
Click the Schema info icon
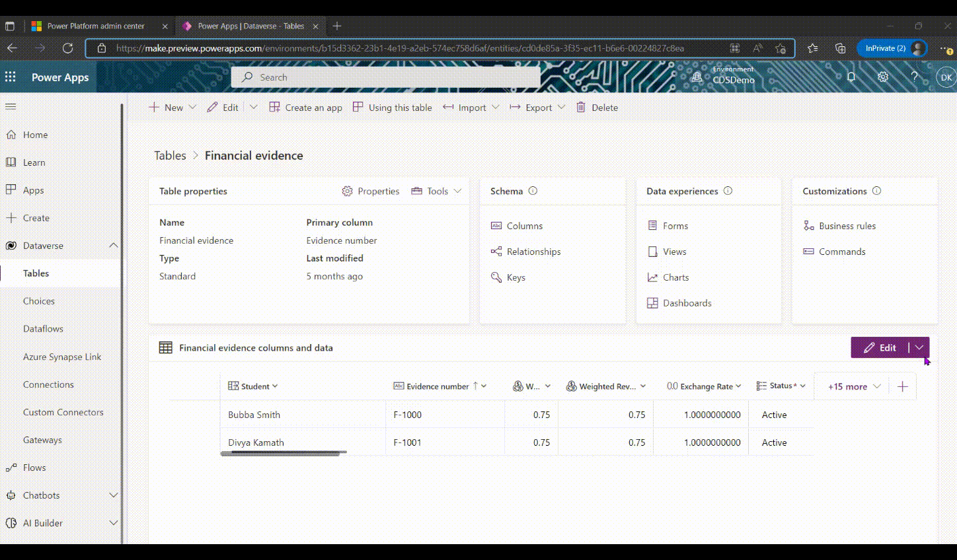pos(533,191)
